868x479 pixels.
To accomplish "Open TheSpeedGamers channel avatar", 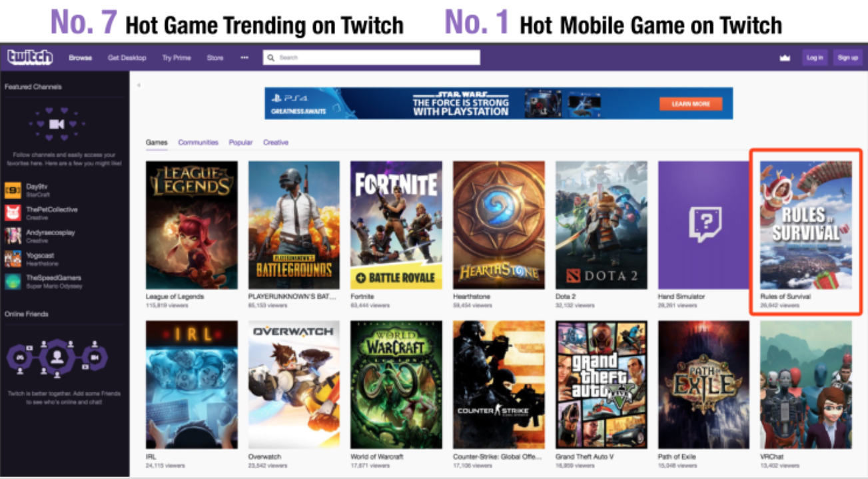I will point(13,281).
